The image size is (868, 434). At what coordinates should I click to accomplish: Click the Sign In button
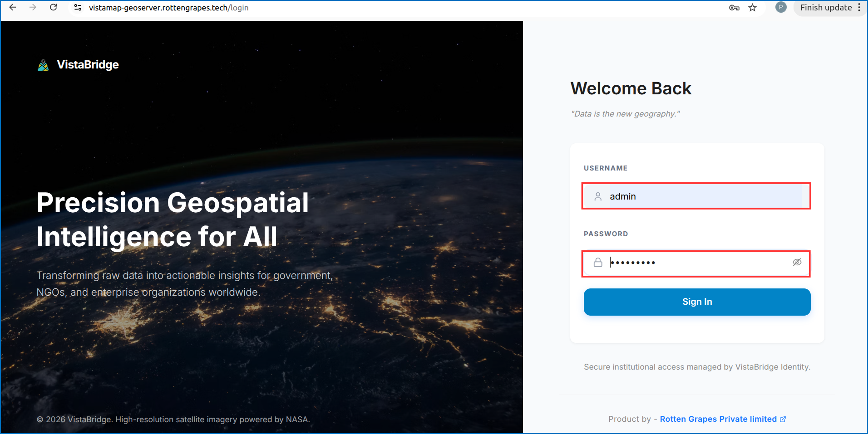pos(697,302)
